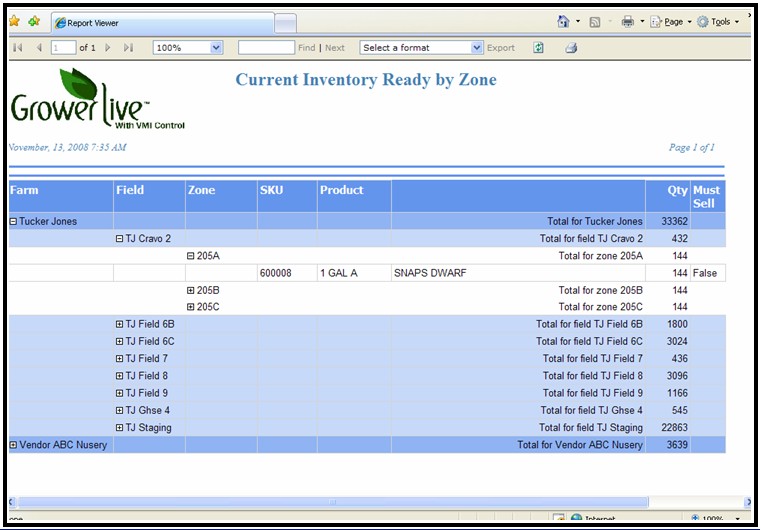Expand zone 205B
Screen dimensions: 761x530
coord(191,290)
